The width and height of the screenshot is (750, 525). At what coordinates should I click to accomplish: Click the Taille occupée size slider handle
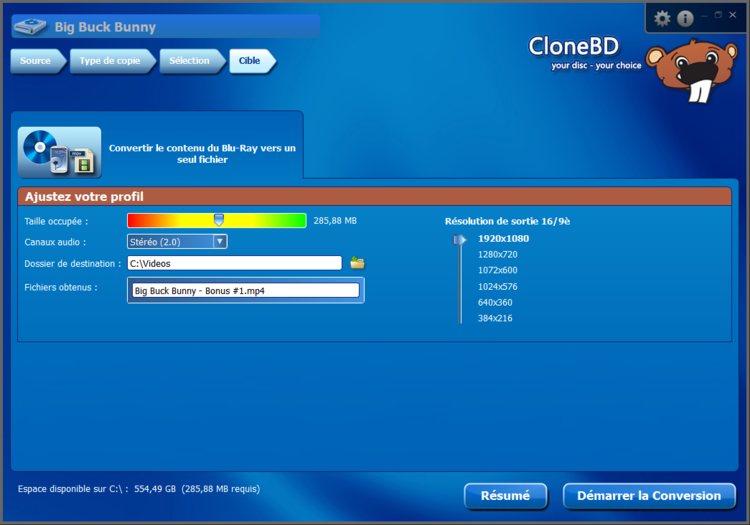(219, 220)
